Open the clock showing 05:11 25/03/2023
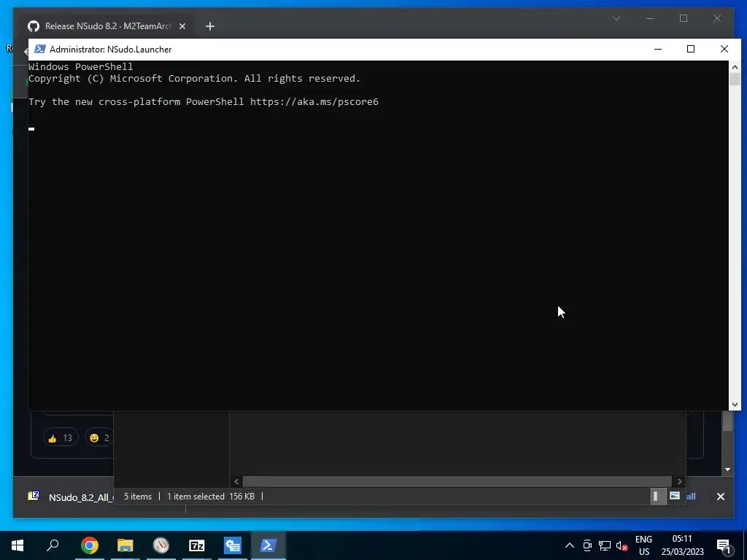Image resolution: width=747 pixels, height=560 pixels. pyautogui.click(x=682, y=545)
